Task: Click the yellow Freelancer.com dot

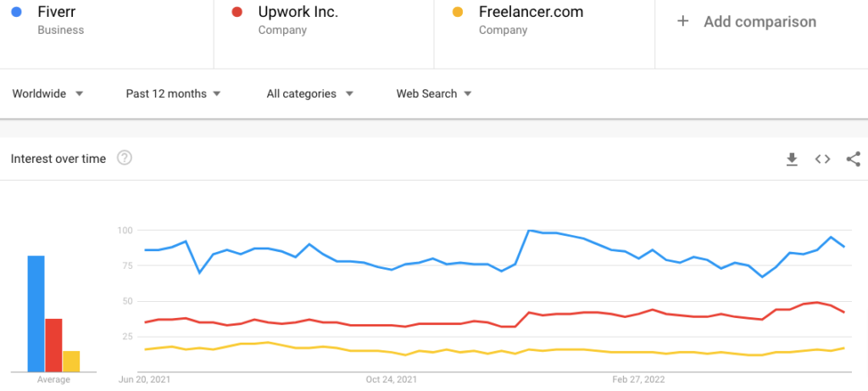Action: [458, 13]
